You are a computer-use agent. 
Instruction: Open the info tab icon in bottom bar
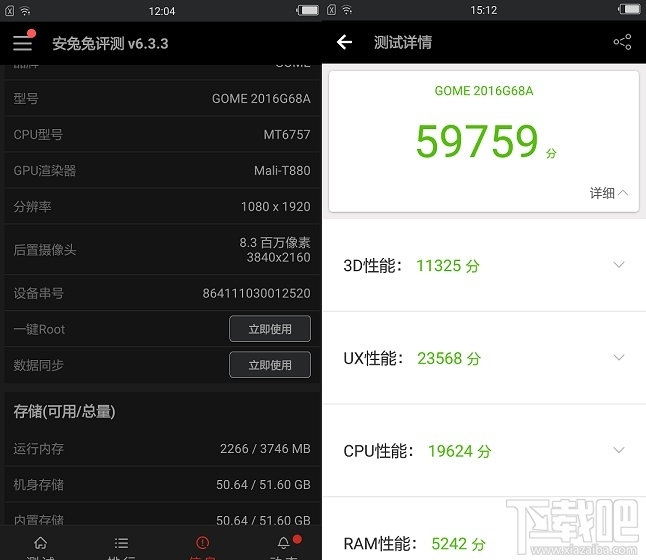(202, 543)
